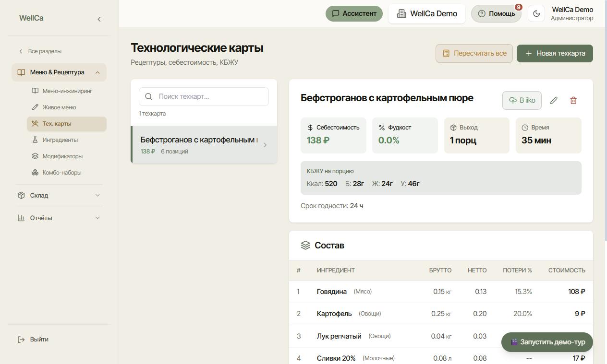Viewport: 607px width, 364px height.
Task: Open the Помощь help button
Action: 496,14
